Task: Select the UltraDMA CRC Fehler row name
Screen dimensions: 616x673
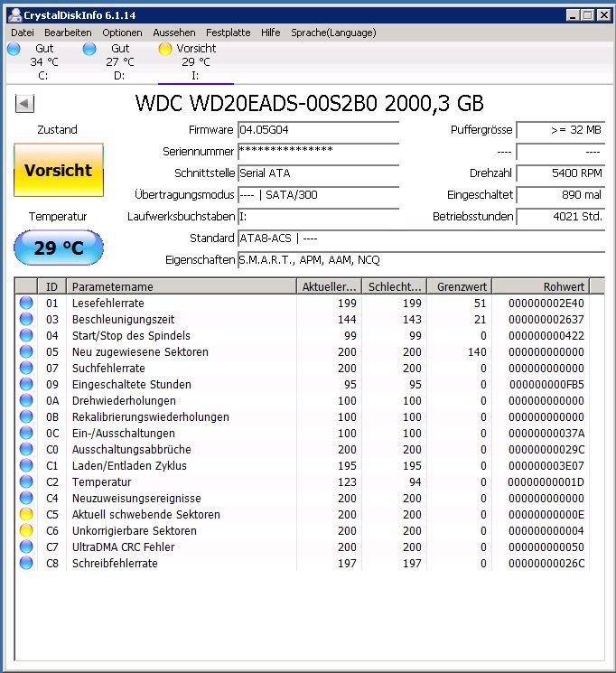Action: coord(123,547)
